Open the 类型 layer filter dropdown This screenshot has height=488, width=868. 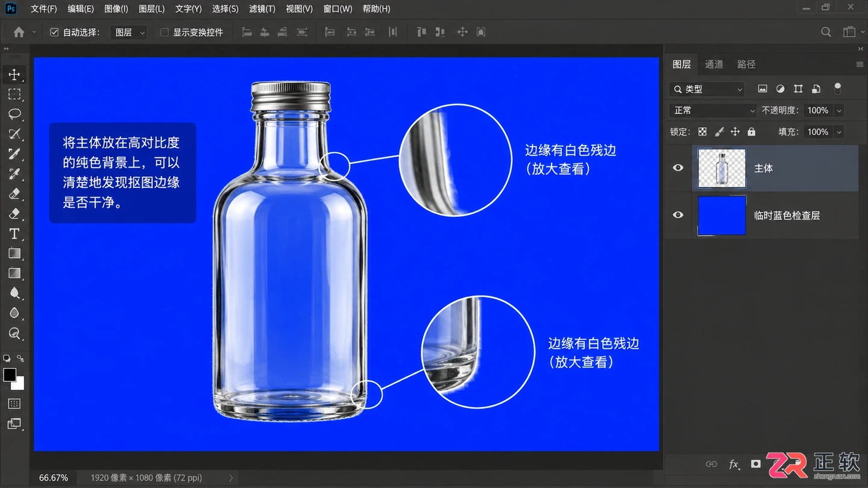click(x=707, y=89)
